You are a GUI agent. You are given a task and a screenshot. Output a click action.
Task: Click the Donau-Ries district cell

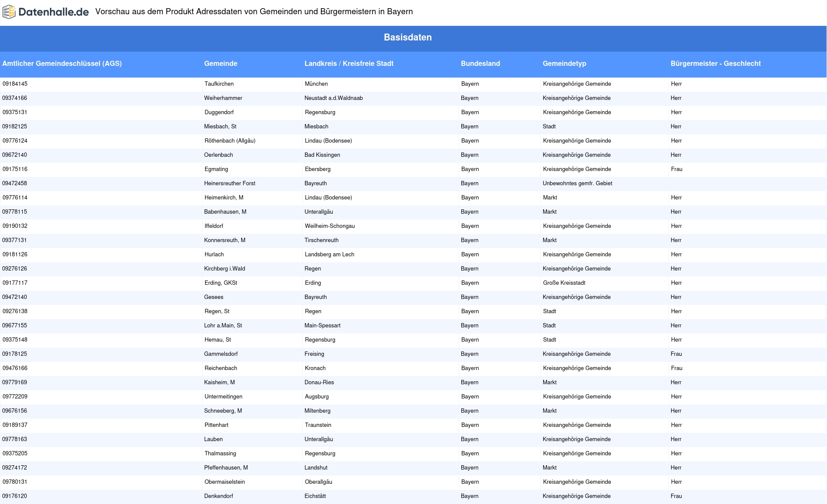[x=319, y=382]
